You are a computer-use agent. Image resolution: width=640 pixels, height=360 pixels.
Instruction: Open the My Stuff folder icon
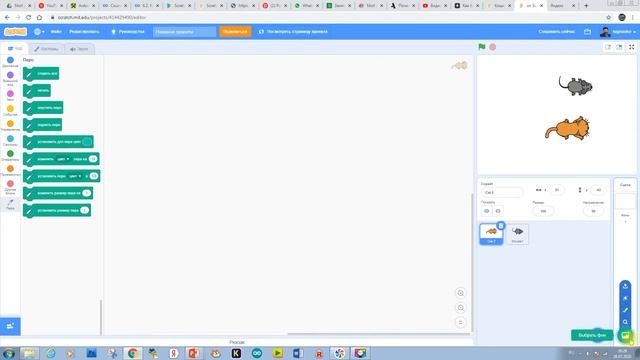tap(587, 31)
